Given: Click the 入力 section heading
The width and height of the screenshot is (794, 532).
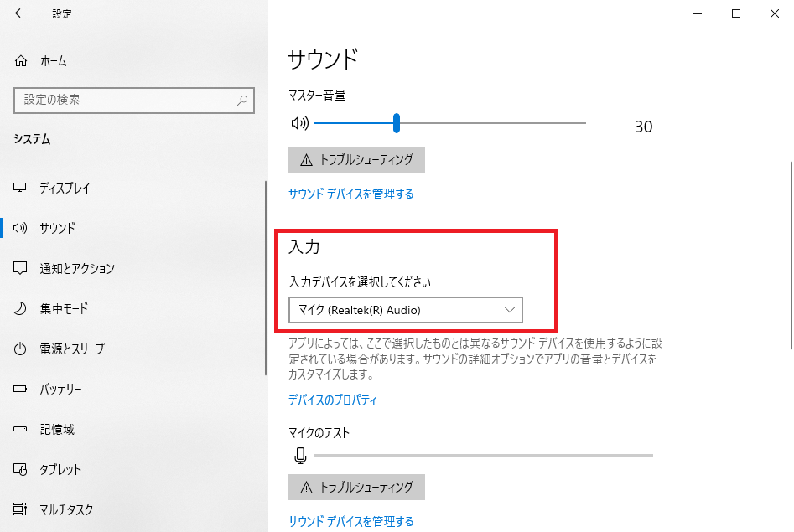Looking at the screenshot, I should [x=304, y=247].
